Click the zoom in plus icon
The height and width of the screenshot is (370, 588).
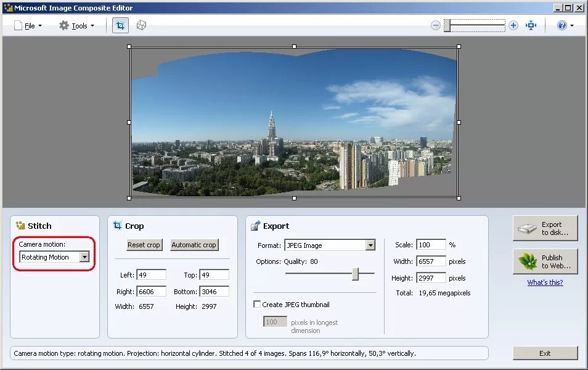pos(513,25)
